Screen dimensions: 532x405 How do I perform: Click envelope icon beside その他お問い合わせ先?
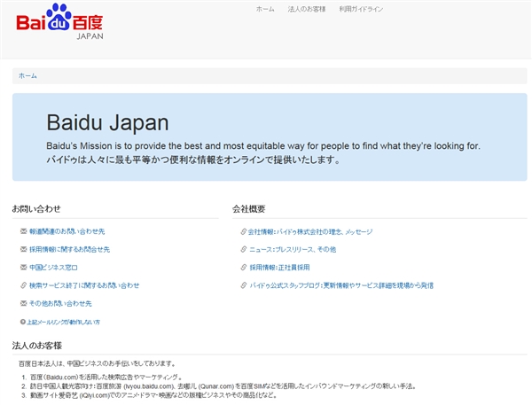coord(23,304)
